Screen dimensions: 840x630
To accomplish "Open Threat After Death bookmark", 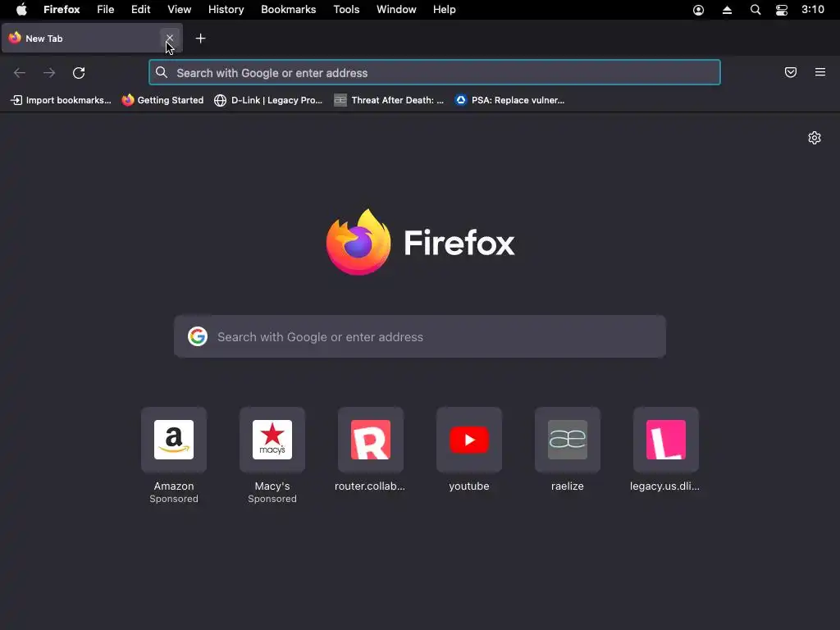I will (x=389, y=100).
